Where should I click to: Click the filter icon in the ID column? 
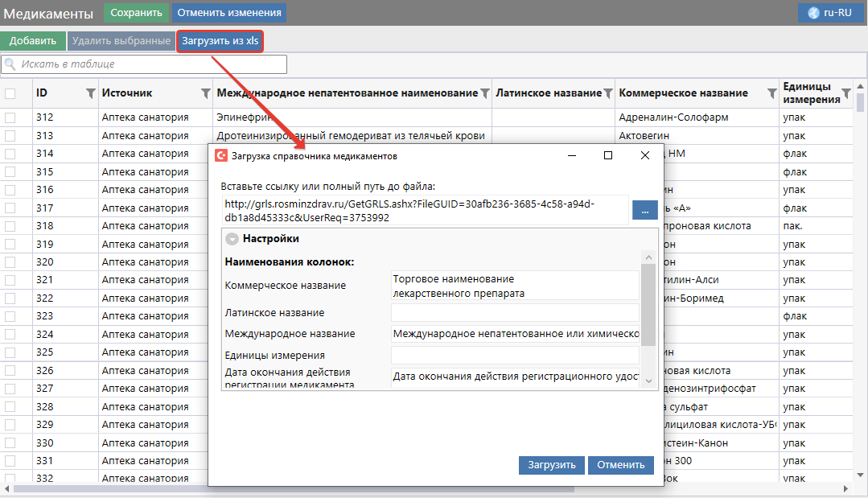(x=90, y=93)
